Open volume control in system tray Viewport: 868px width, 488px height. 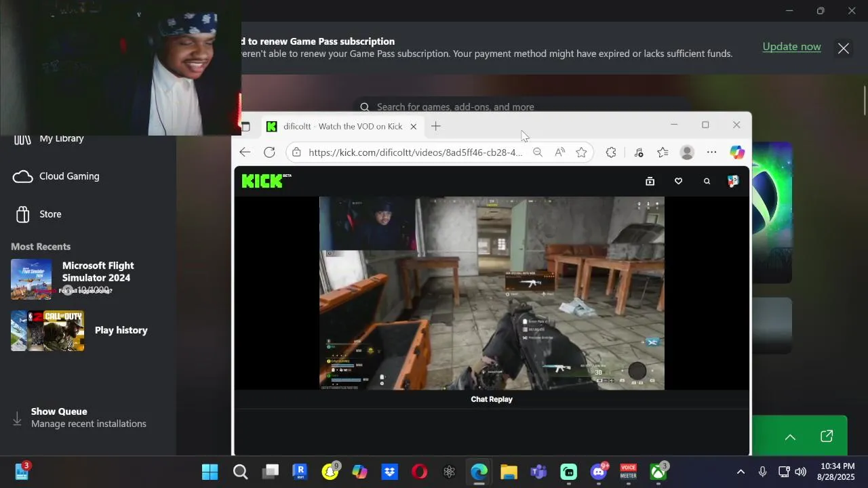(801, 472)
